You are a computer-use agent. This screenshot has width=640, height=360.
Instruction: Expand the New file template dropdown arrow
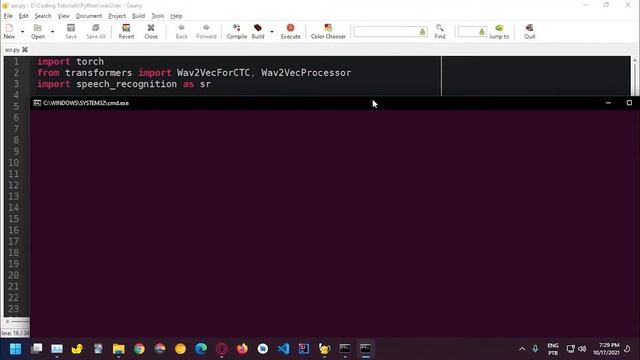(x=22, y=32)
